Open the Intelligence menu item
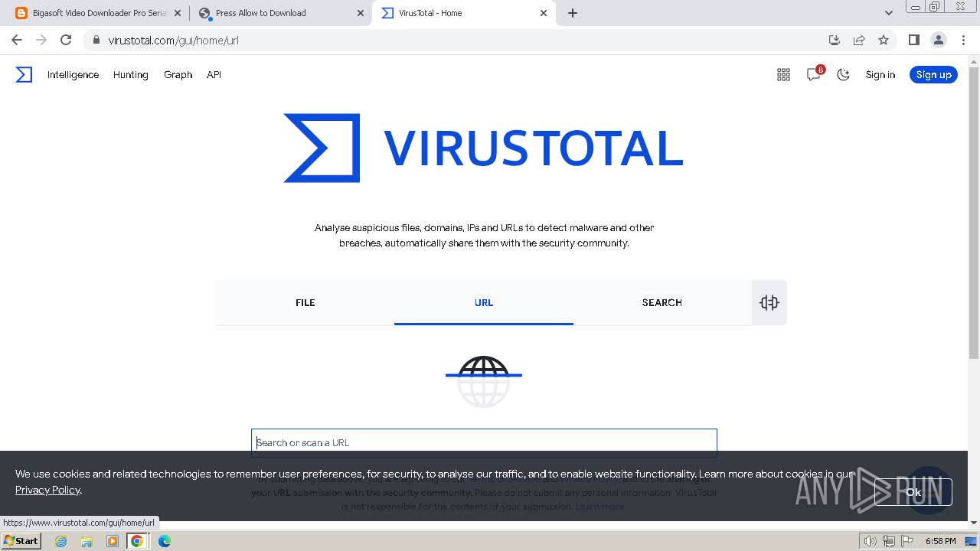 73,74
